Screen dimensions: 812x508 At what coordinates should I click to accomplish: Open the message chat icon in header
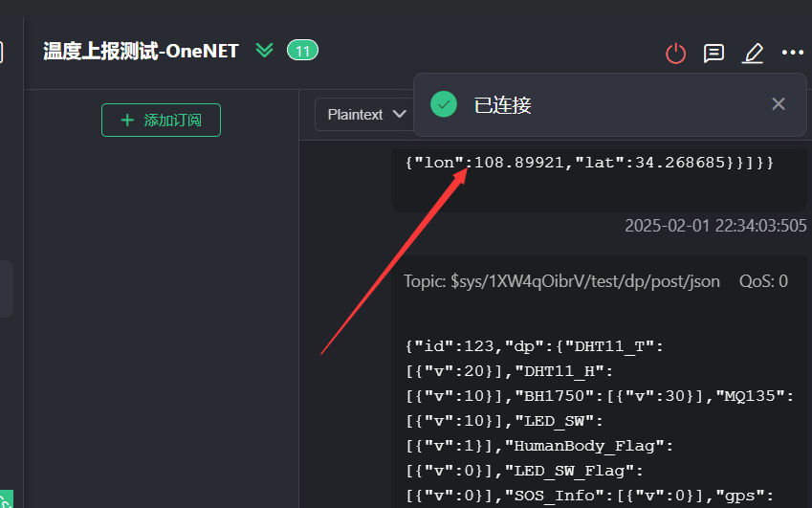[x=713, y=54]
